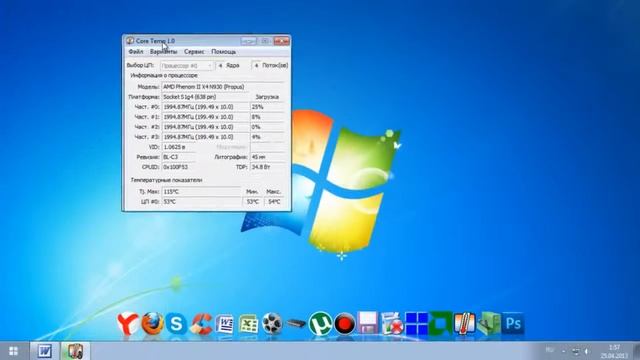The width and height of the screenshot is (640, 360).
Task: Open the uninstaller icon with red X
Action: [392, 324]
